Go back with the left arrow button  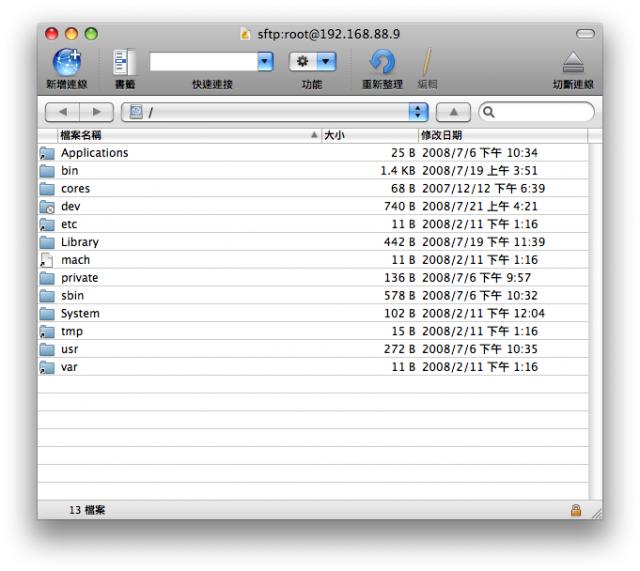[x=63, y=113]
